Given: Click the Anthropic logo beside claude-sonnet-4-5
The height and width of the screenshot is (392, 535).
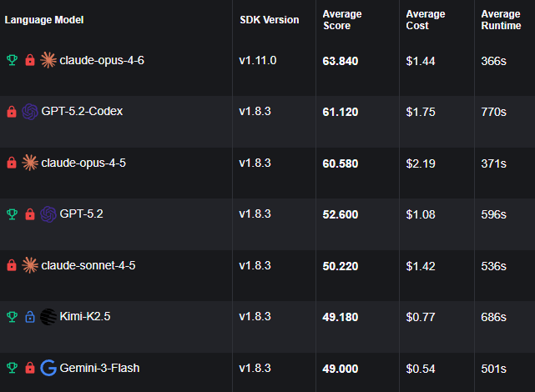Looking at the screenshot, I should click(30, 265).
